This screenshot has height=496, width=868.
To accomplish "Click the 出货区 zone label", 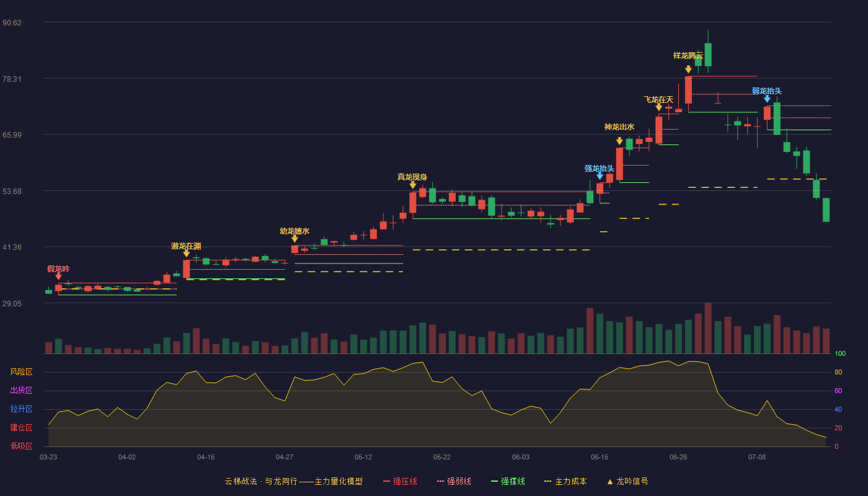I will [x=21, y=391].
